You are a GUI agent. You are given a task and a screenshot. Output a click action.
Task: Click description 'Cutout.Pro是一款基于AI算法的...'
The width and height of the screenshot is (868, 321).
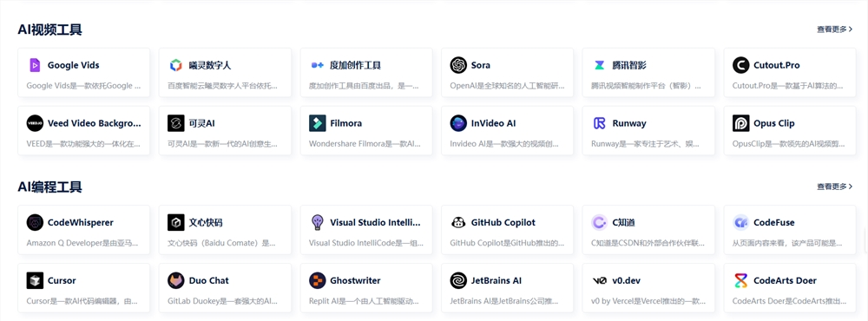789,87
